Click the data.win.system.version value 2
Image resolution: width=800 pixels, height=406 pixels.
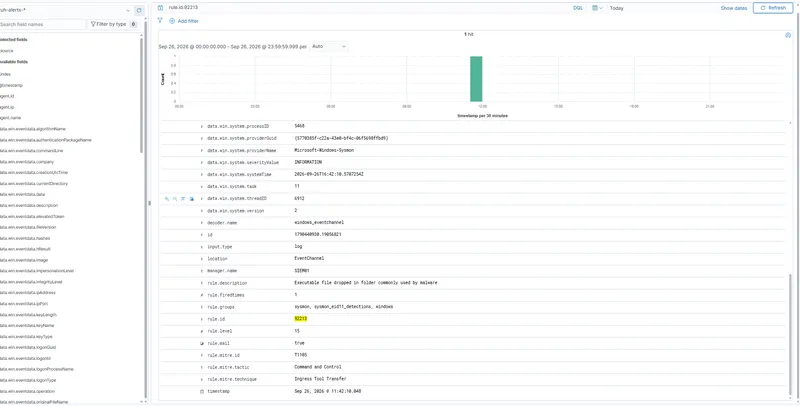tap(296, 211)
